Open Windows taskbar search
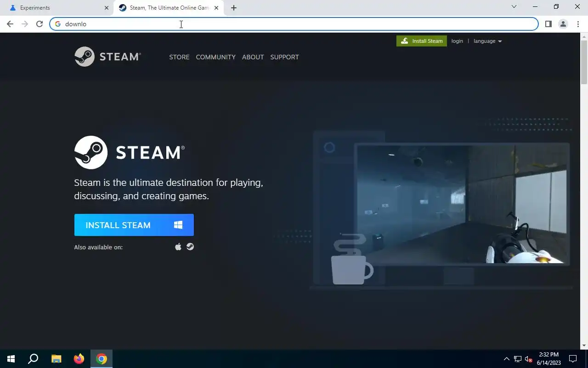Image resolution: width=588 pixels, height=368 pixels. [33, 359]
